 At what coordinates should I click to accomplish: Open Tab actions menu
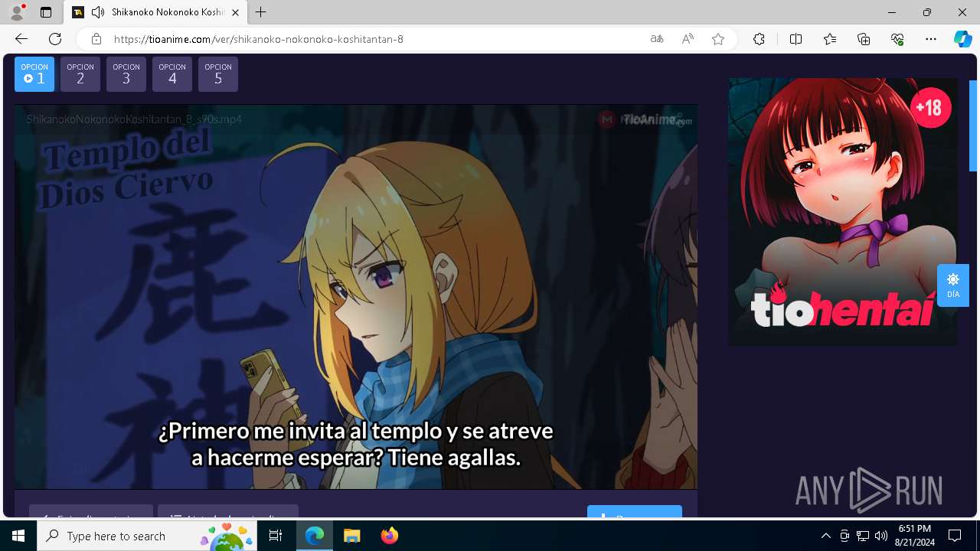46,12
